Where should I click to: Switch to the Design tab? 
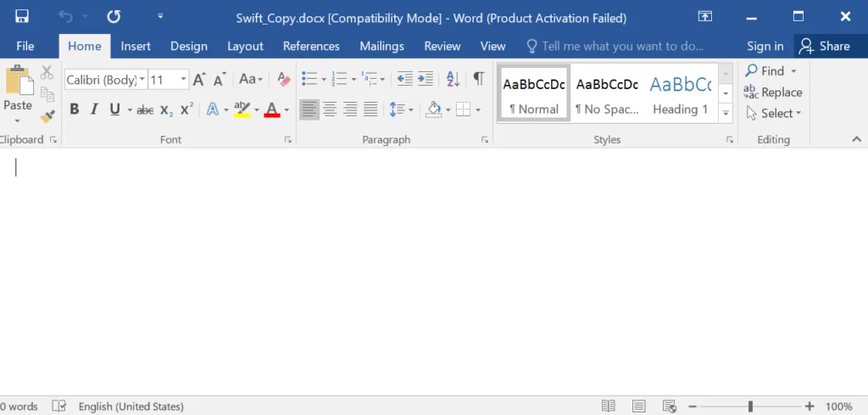click(x=189, y=46)
